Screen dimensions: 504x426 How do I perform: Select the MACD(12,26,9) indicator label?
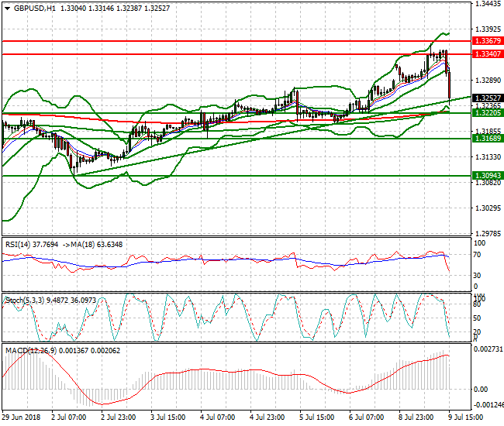pos(63,351)
